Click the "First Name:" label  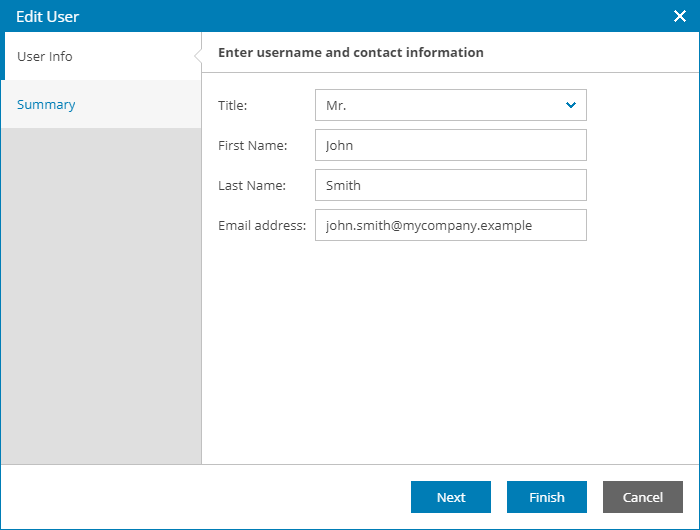coord(252,145)
